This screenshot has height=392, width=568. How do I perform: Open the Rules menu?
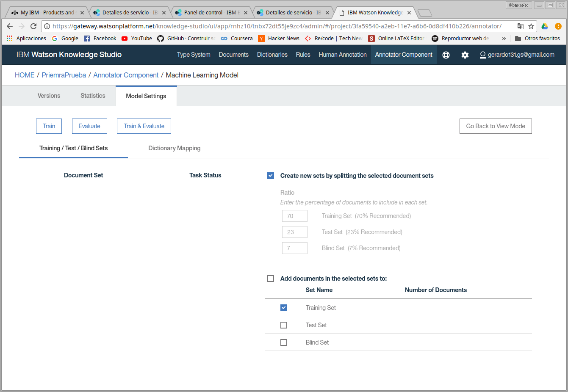(x=303, y=55)
